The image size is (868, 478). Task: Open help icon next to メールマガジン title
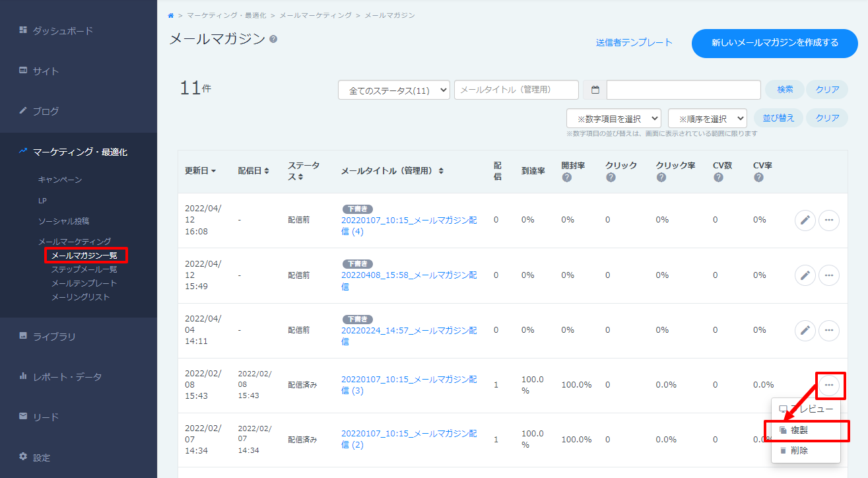(273, 39)
